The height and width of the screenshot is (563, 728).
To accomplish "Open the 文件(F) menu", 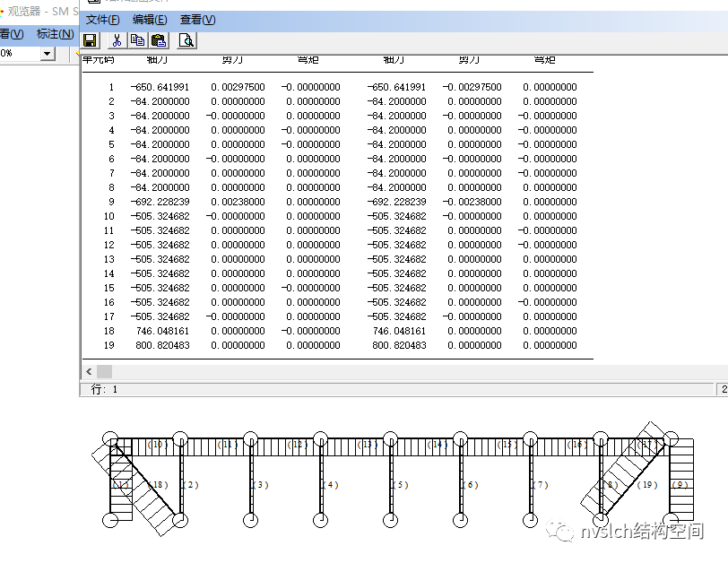I will click(x=102, y=20).
